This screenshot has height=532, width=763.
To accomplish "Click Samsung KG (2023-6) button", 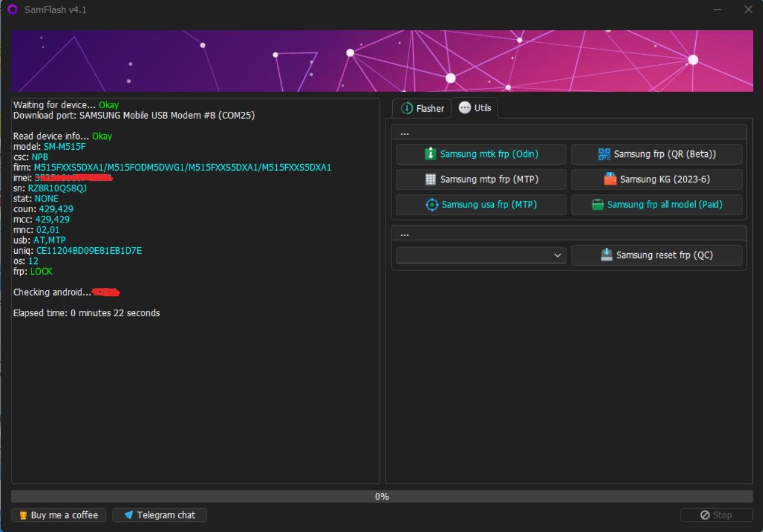I will (x=657, y=179).
